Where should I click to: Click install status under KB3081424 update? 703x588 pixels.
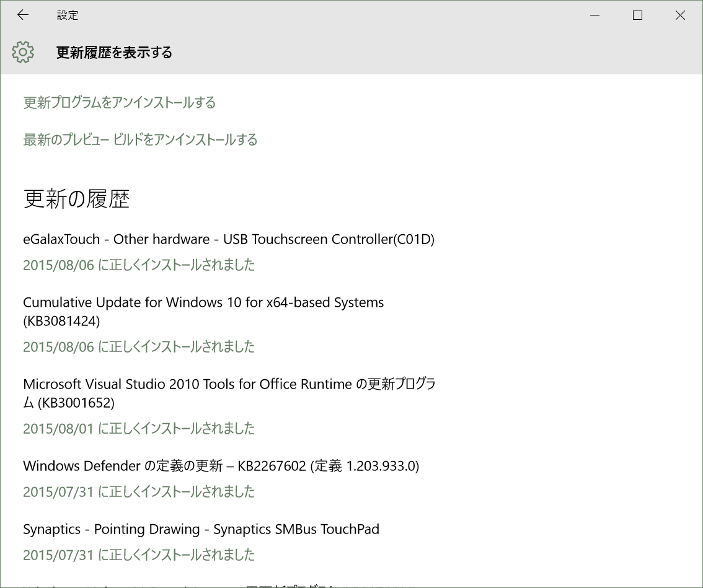139,346
